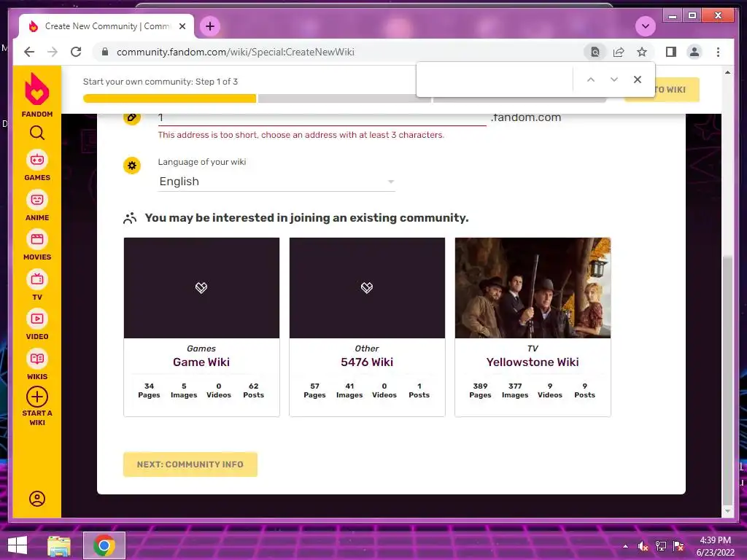The height and width of the screenshot is (560, 747).
Task: Click the find bar text field
Action: tap(495, 79)
